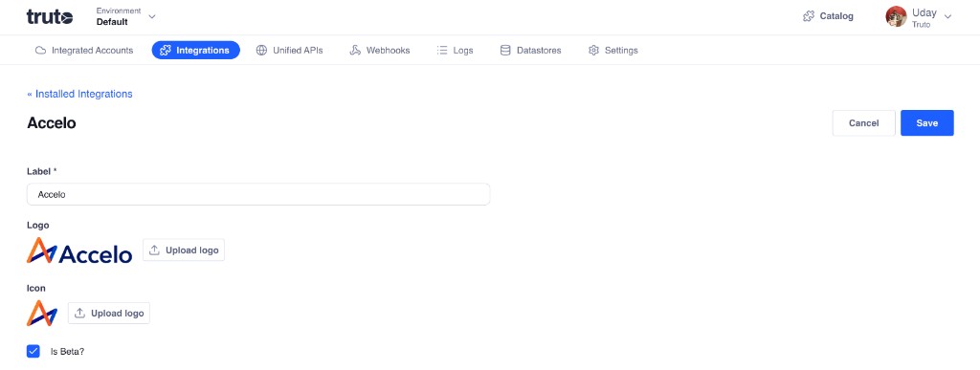Click Upload logo button under Icon
Screen dimensions: 980x370
109,314
